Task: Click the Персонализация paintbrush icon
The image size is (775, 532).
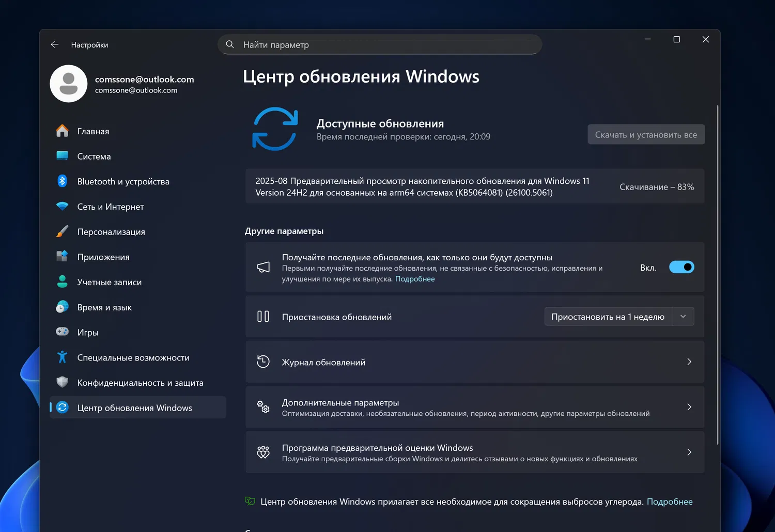Action: click(x=63, y=231)
